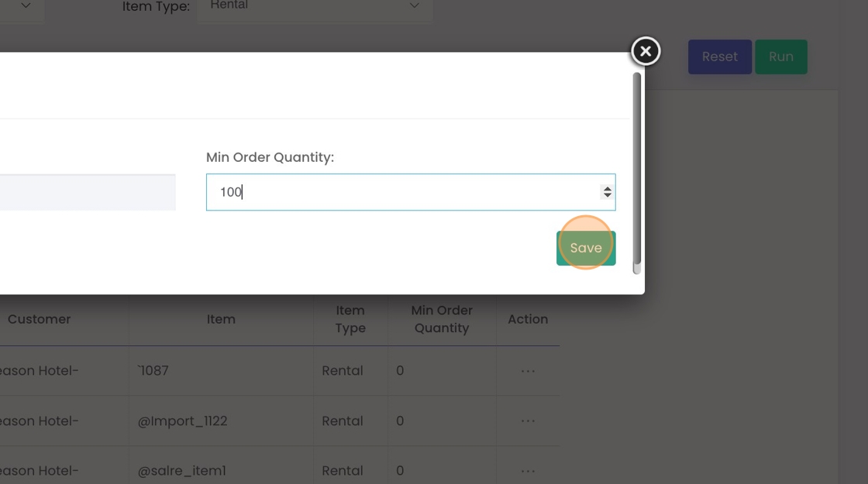Sort by the Item Type column header
Screen dimensions: 868x484
click(x=350, y=319)
